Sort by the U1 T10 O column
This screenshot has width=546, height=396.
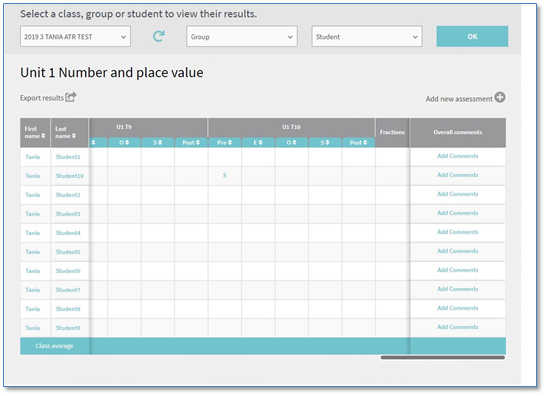291,142
